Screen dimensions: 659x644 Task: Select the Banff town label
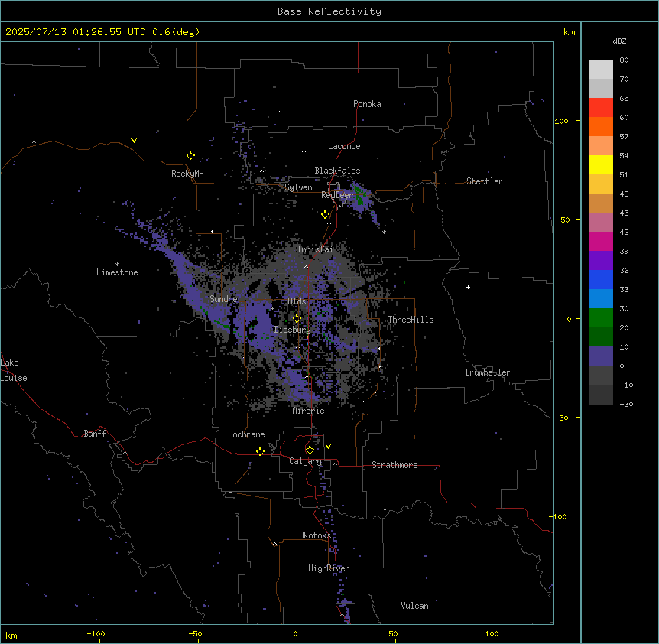coord(95,434)
